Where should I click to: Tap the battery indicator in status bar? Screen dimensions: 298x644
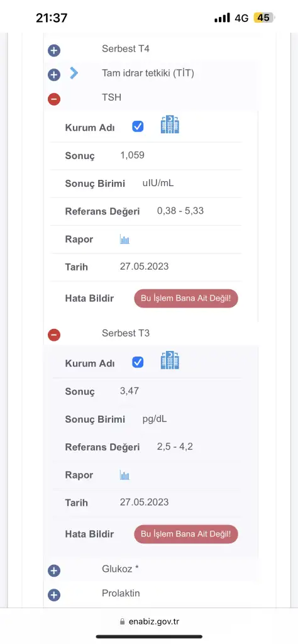point(265,18)
